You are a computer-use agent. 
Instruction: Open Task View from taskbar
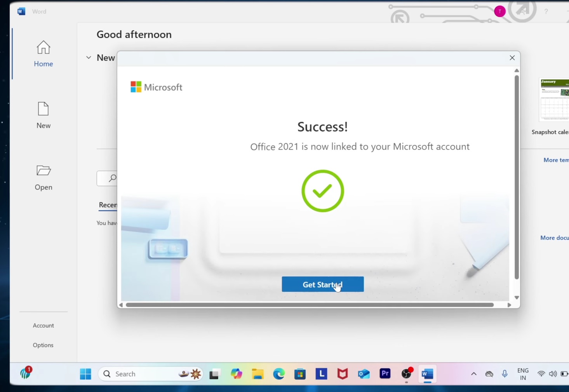(214, 375)
